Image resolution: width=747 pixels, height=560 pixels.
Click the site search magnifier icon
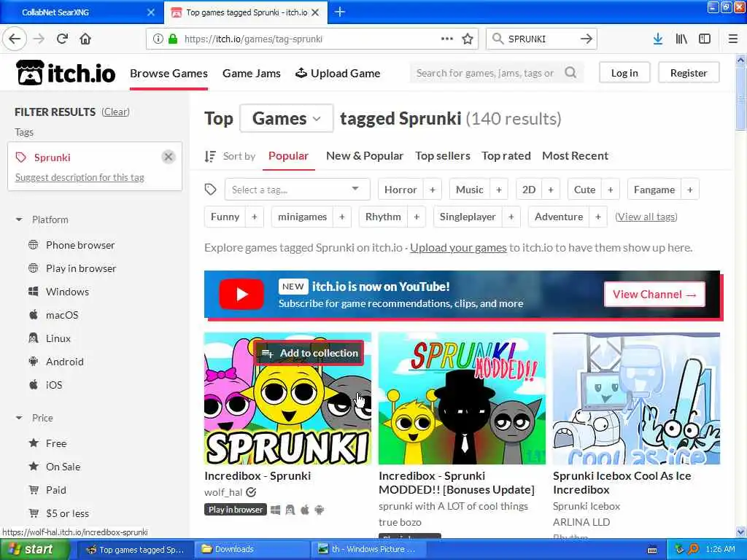point(570,73)
